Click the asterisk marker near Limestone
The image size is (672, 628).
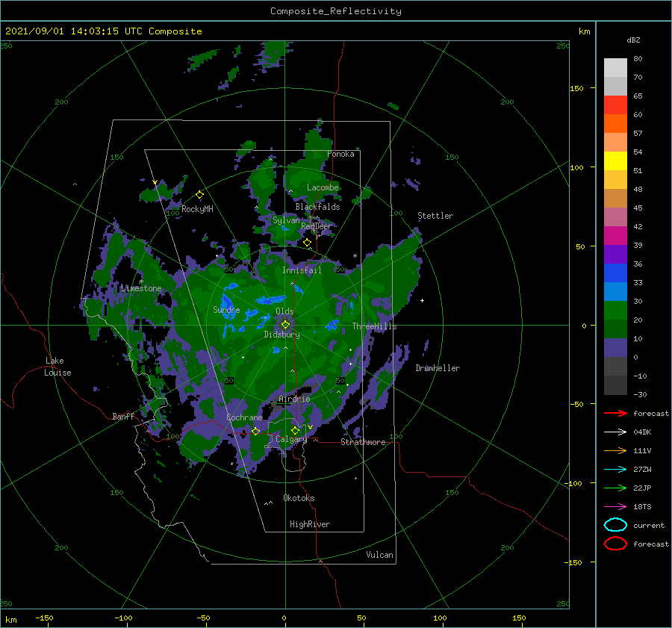click(141, 282)
